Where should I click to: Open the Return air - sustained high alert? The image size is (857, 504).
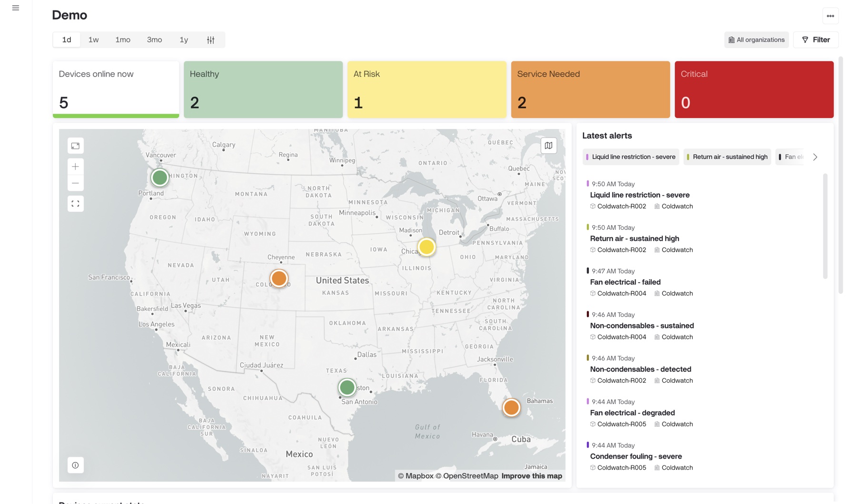[x=634, y=239]
